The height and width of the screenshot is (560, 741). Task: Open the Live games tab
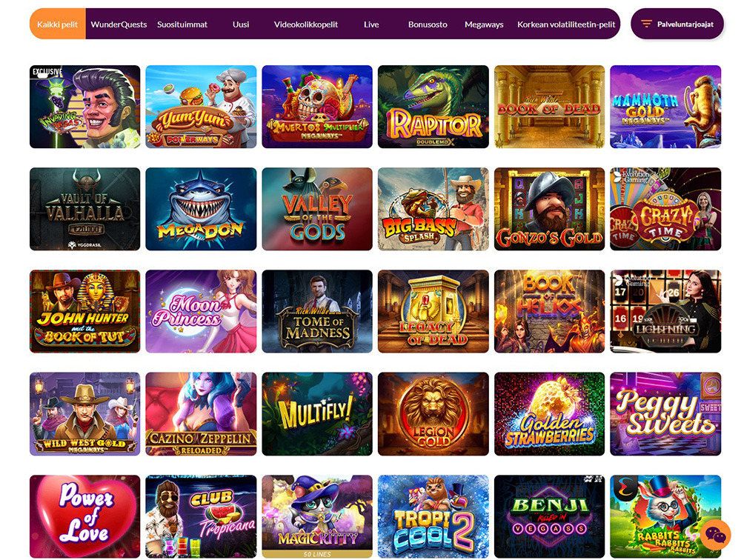pos(371,24)
